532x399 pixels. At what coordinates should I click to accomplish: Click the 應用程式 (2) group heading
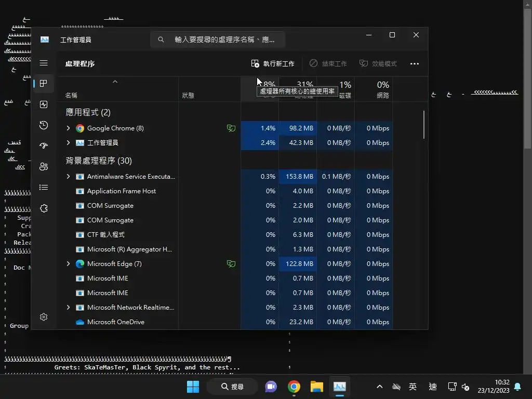point(88,112)
